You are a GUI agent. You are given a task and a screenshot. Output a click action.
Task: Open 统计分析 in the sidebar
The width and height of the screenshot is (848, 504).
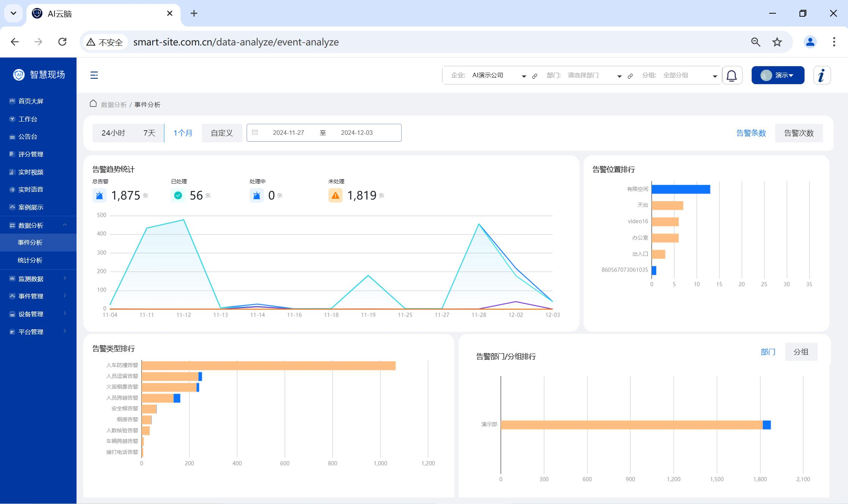coord(38,260)
